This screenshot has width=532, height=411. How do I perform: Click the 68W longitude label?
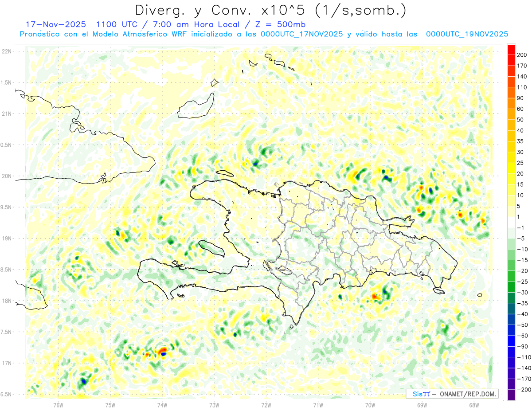pyautogui.click(x=473, y=405)
